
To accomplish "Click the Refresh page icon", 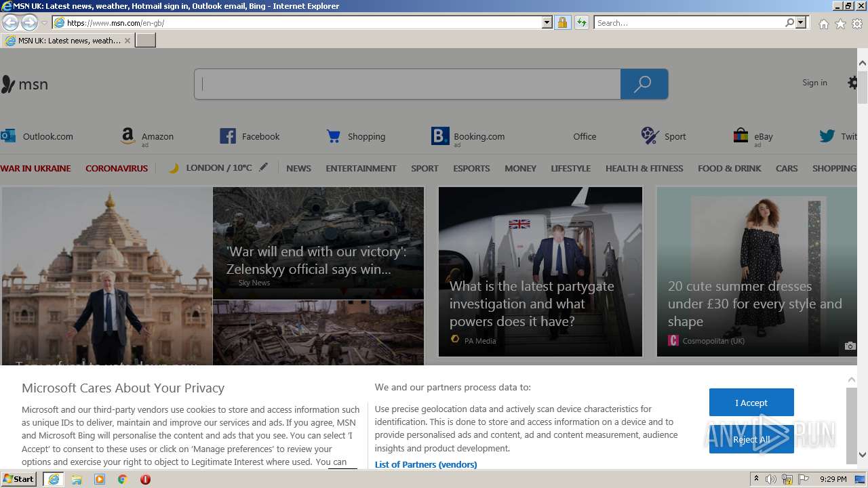I will click(x=581, y=22).
